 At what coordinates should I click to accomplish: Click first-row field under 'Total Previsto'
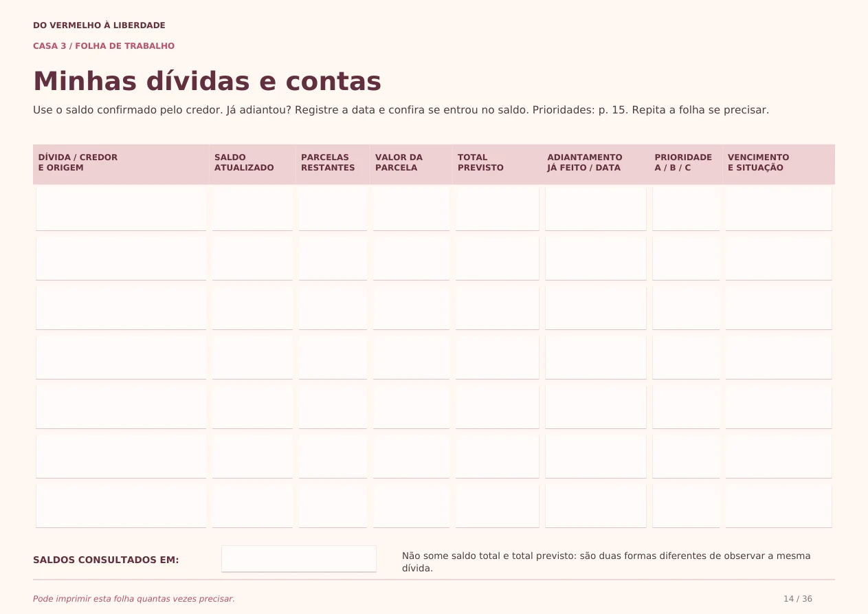[498, 209]
